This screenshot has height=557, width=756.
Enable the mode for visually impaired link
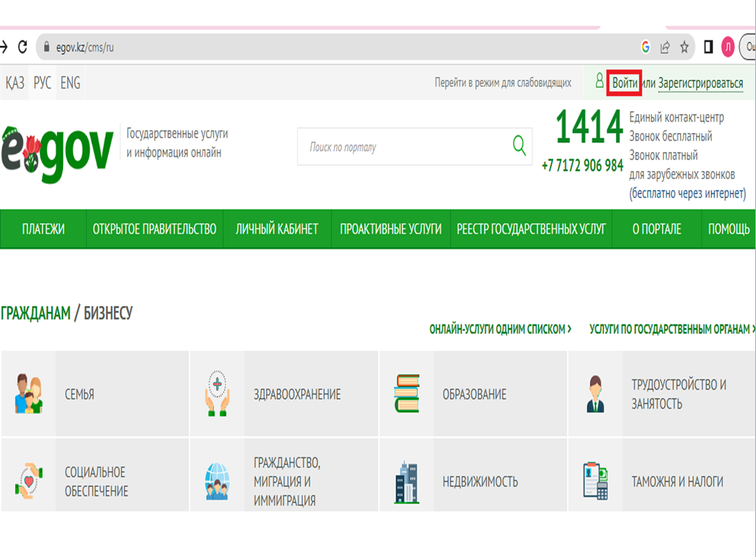(x=503, y=82)
